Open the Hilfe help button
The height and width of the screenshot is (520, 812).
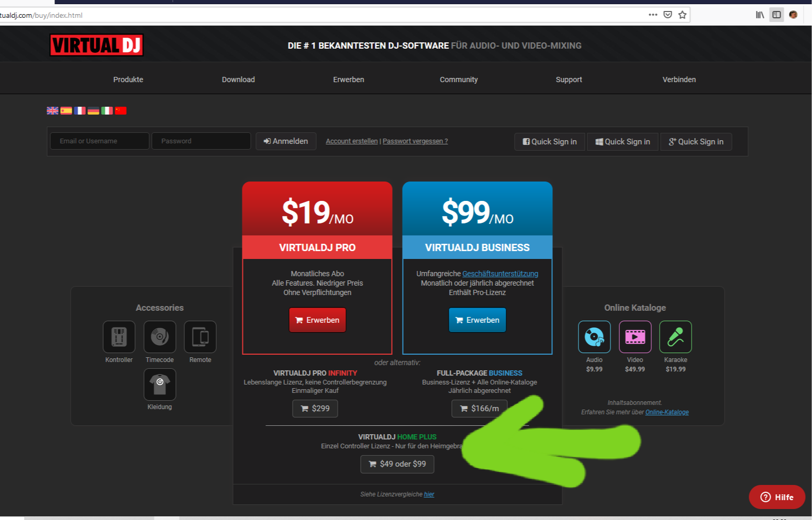click(x=777, y=497)
